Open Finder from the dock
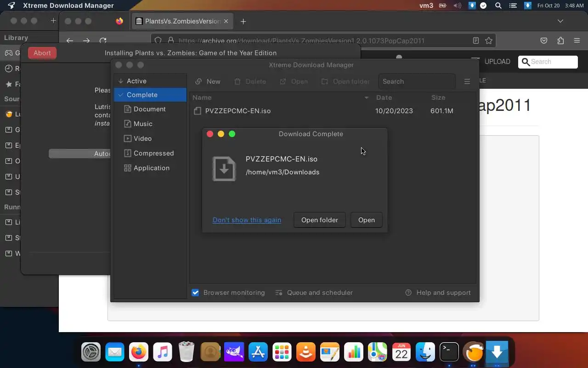The image size is (588, 368). click(x=425, y=353)
